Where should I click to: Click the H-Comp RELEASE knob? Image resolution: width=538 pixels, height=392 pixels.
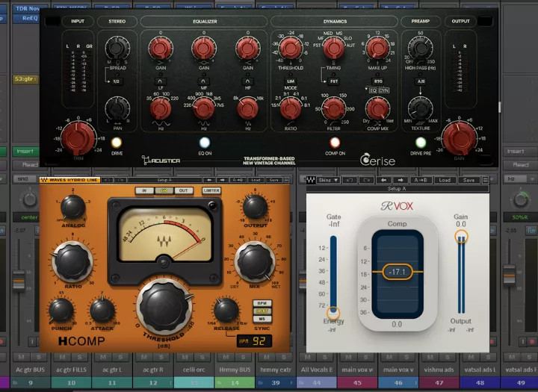[x=226, y=311]
